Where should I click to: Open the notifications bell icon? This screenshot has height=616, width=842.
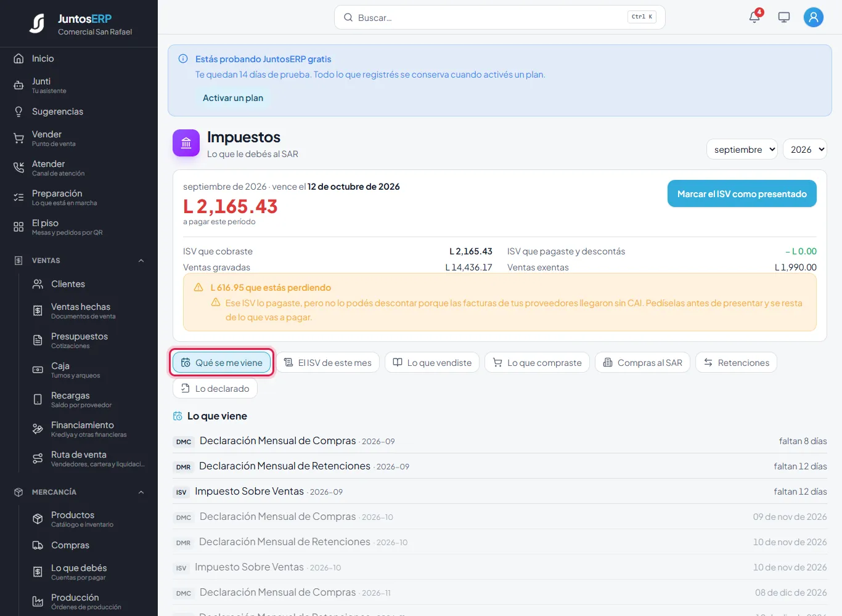pos(754,17)
